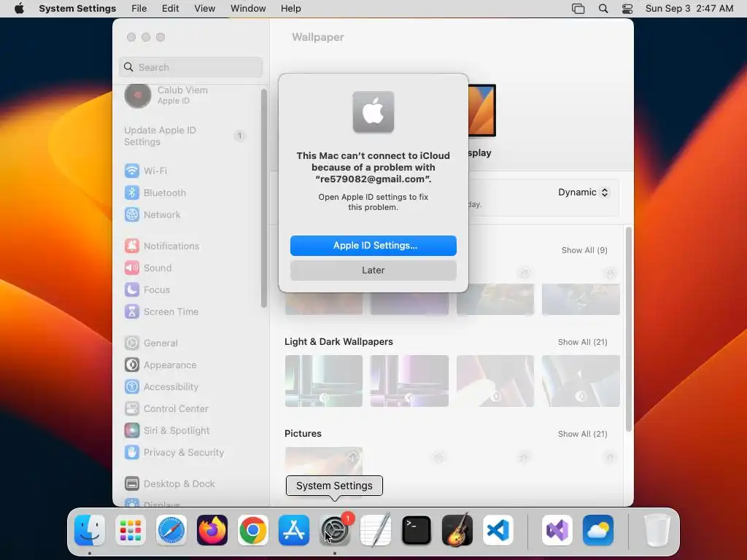The image size is (747, 560).
Task: Open Focus settings in sidebar
Action: pyautogui.click(x=147, y=290)
